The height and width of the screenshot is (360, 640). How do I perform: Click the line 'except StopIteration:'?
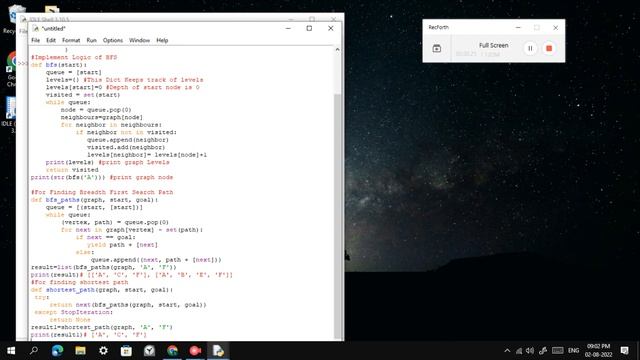pos(73,312)
